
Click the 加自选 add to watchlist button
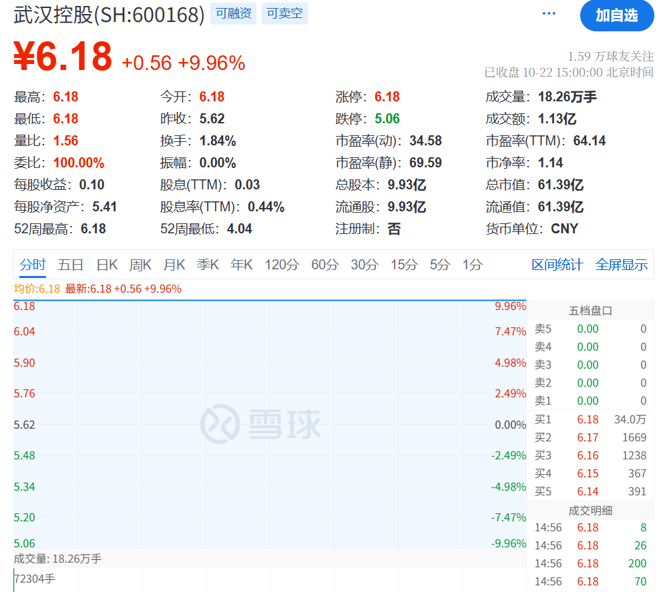pyautogui.click(x=616, y=15)
